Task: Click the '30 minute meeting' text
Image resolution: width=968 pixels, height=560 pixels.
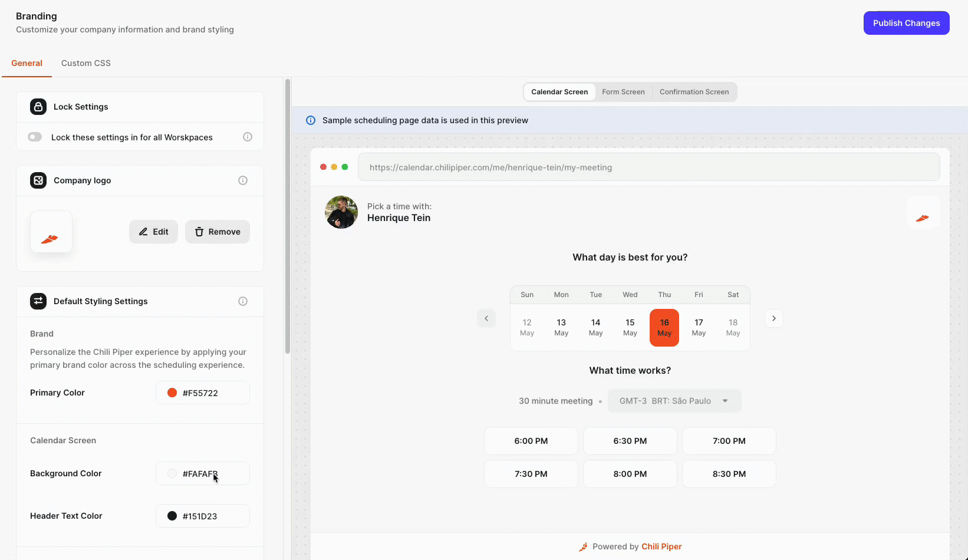Action: coord(556,401)
